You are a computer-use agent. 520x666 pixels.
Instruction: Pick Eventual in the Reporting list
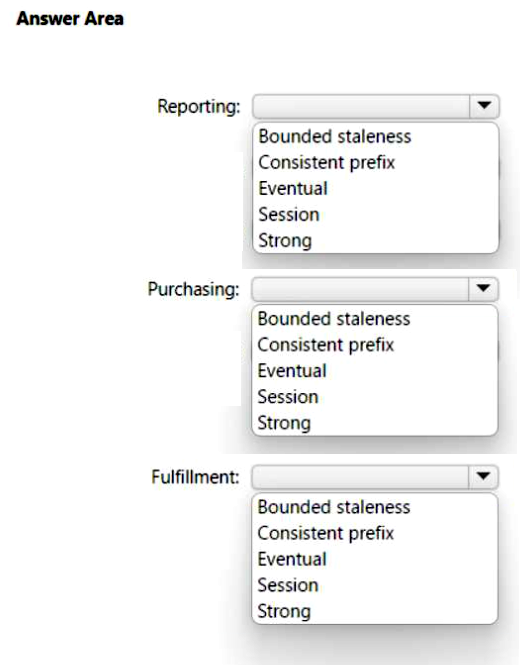(x=293, y=189)
